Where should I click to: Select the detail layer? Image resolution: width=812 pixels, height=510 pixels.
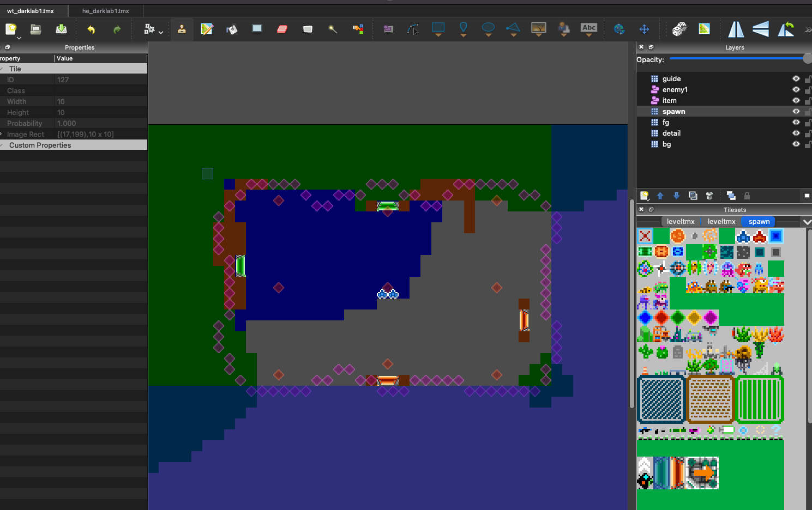tap(671, 133)
